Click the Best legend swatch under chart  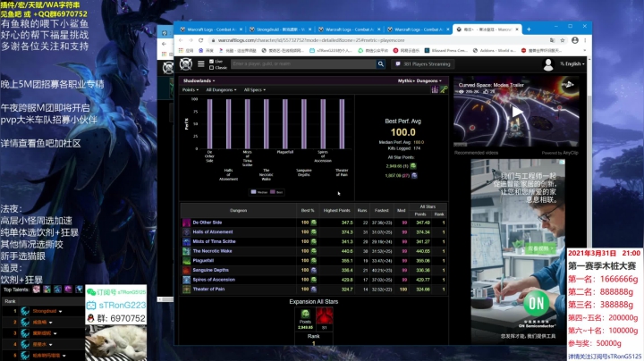pyautogui.click(x=273, y=192)
